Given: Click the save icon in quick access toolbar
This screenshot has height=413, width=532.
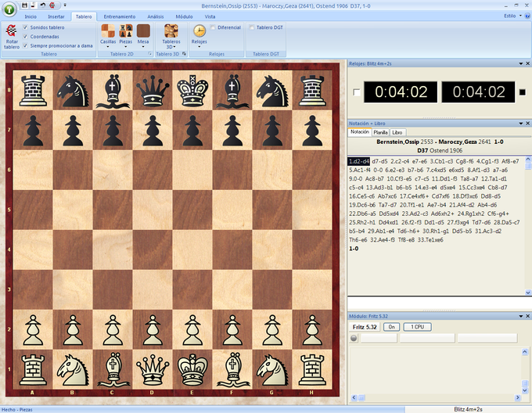Looking at the screenshot, I should click(x=24, y=5).
